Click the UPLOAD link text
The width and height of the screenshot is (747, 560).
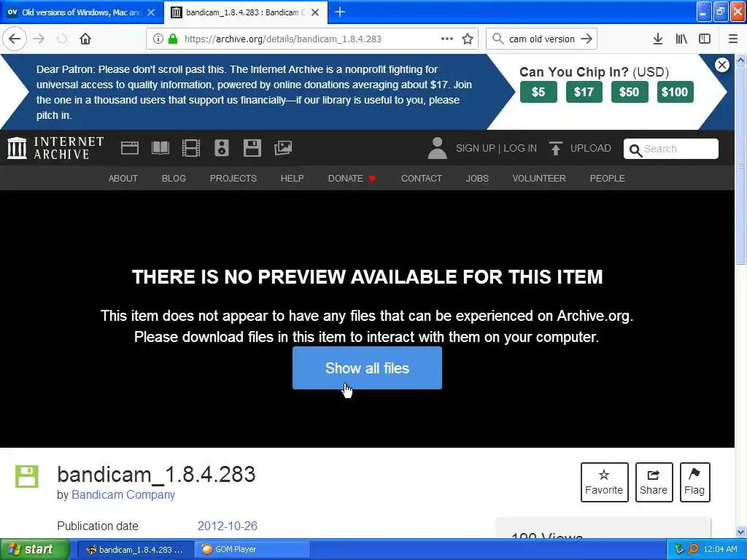[x=591, y=149]
